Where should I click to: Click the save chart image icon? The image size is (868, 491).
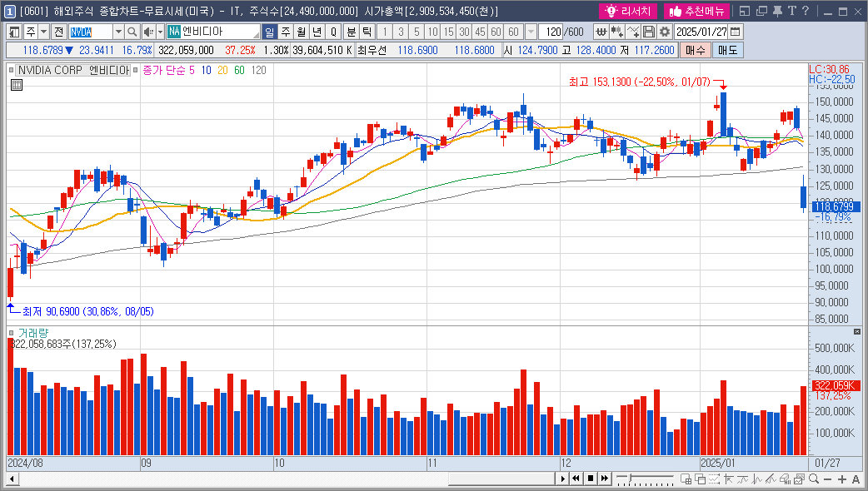[800, 479]
